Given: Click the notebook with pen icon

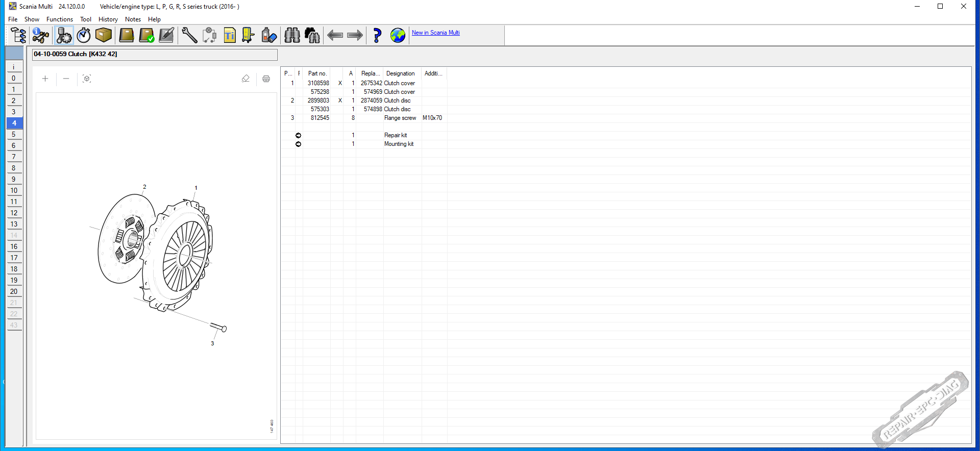Looking at the screenshot, I should click(166, 35).
